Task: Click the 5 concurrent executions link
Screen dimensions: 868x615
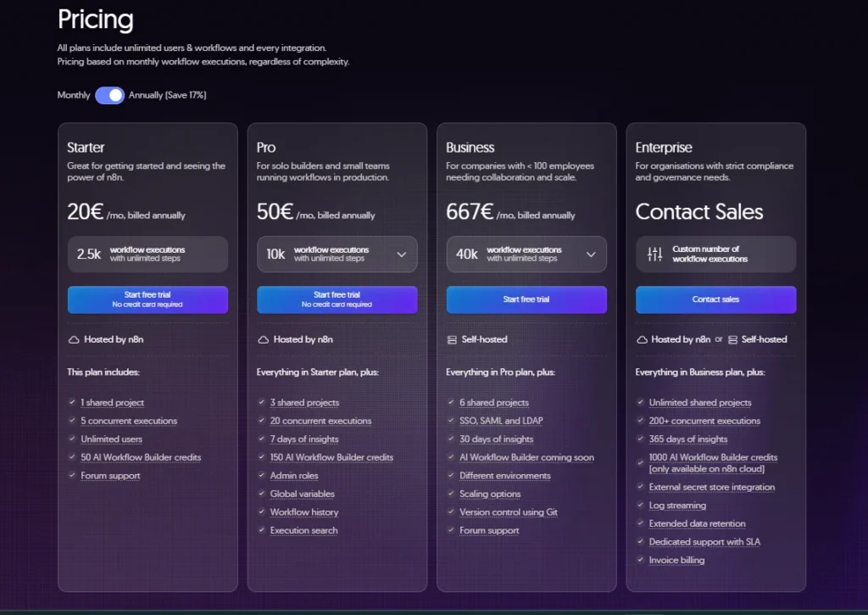Action: coord(129,421)
